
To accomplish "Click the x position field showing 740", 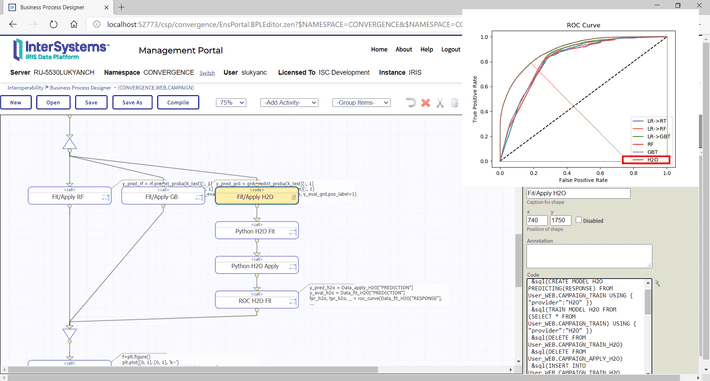I will (x=537, y=220).
